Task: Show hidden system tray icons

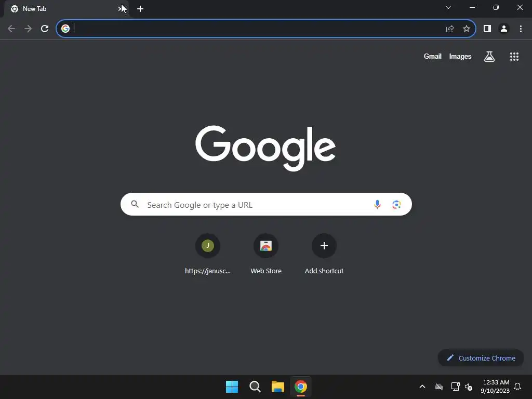Action: coord(422,387)
